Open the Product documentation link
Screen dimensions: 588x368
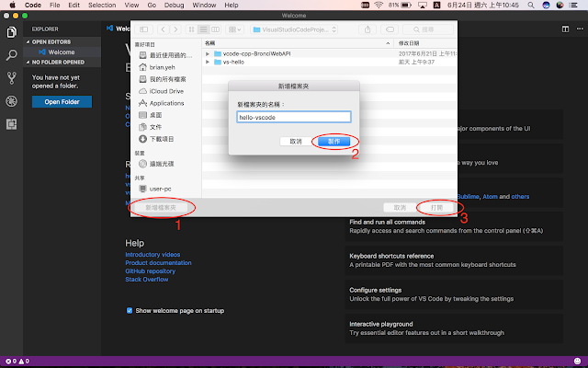point(158,263)
